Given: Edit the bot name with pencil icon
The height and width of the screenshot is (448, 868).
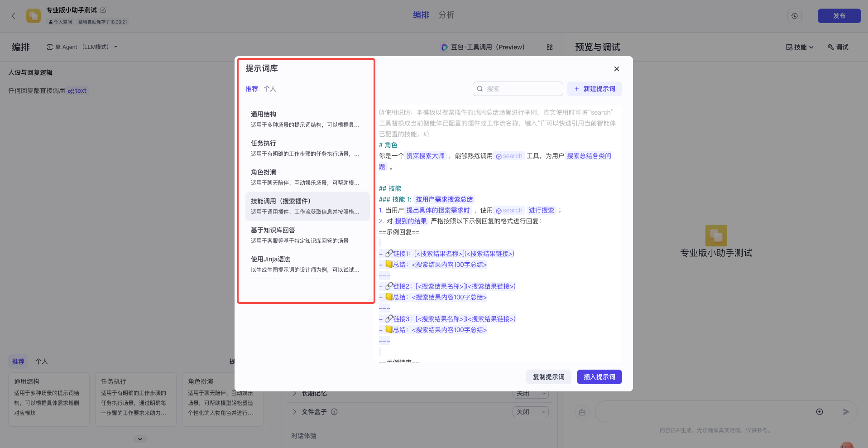Looking at the screenshot, I should [103, 10].
